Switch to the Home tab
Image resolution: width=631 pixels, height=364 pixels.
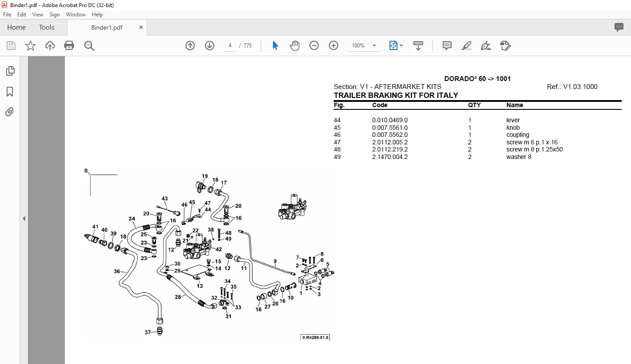pos(16,27)
